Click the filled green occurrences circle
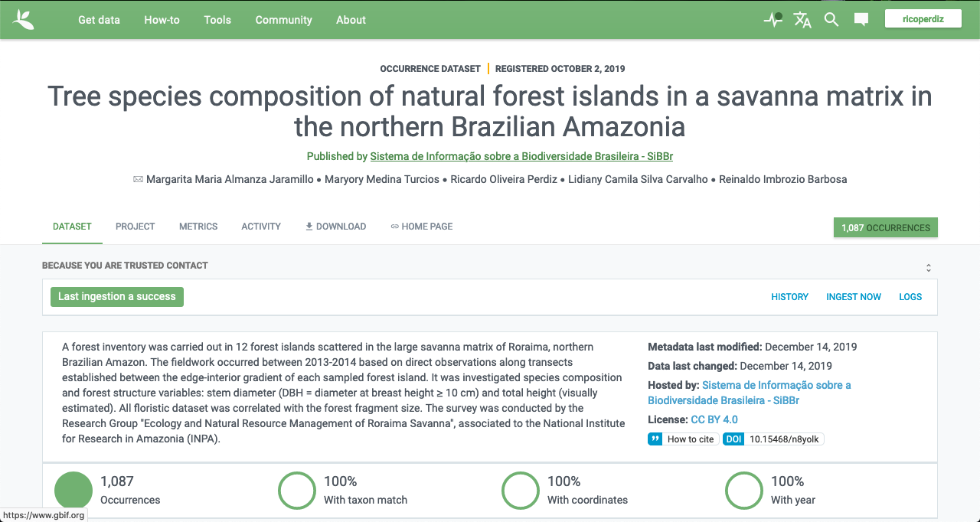 [x=73, y=491]
